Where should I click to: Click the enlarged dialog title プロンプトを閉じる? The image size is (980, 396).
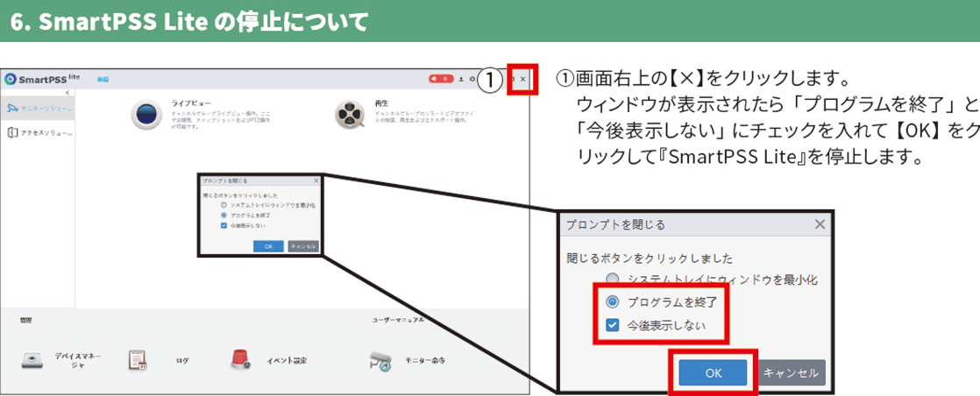point(615,224)
